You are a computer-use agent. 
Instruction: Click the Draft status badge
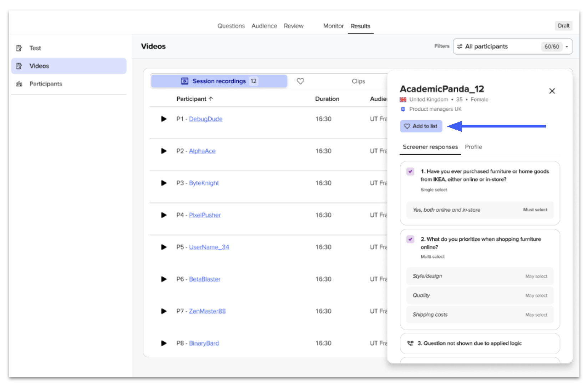pyautogui.click(x=564, y=26)
